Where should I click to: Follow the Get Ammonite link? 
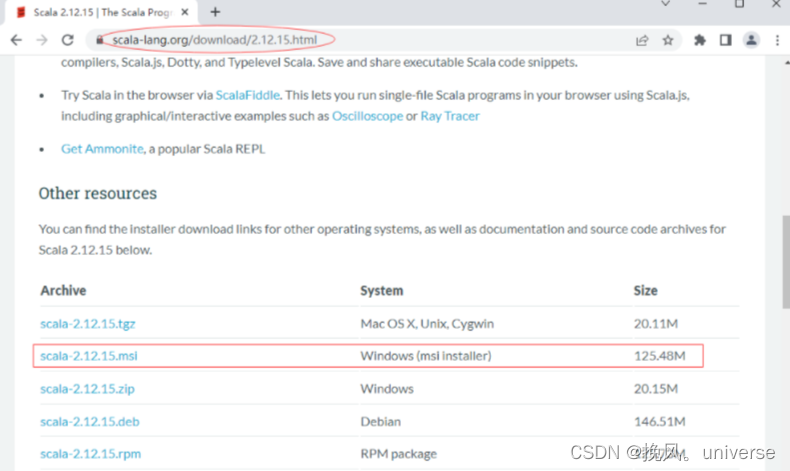102,149
